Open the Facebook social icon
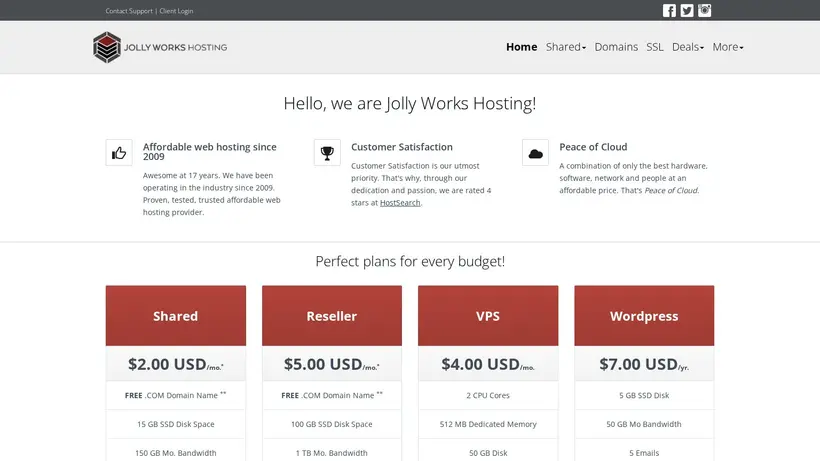 669,10
